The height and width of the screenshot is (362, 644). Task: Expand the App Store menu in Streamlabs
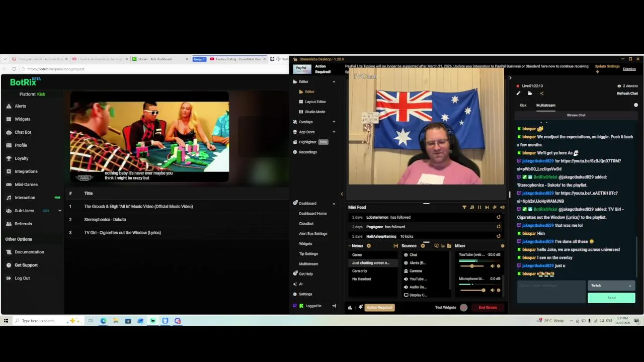(x=334, y=132)
